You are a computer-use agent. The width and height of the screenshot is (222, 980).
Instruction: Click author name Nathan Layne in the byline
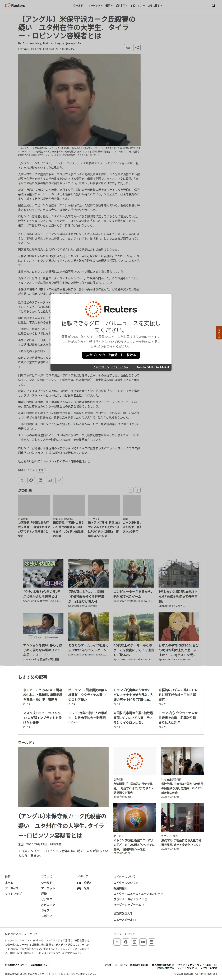pos(54,43)
